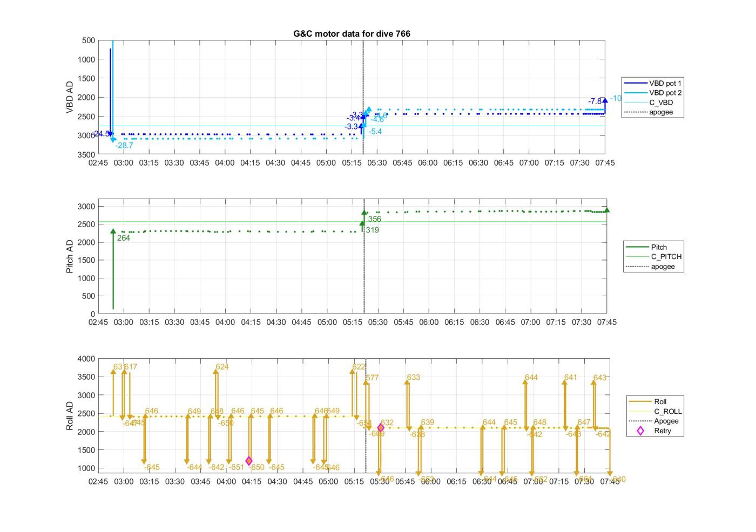Click the 'Pitch AD' y-axis label
The width and height of the screenshot is (756, 532).
pyautogui.click(x=70, y=256)
